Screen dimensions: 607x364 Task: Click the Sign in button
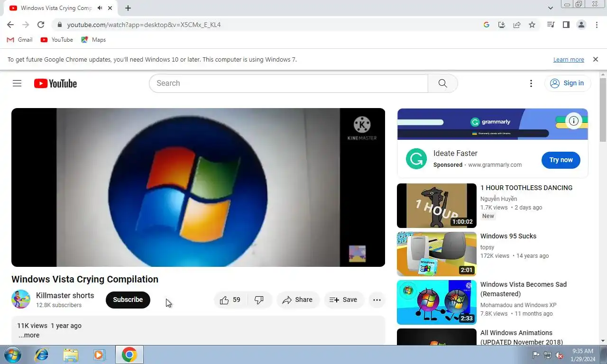point(568,83)
